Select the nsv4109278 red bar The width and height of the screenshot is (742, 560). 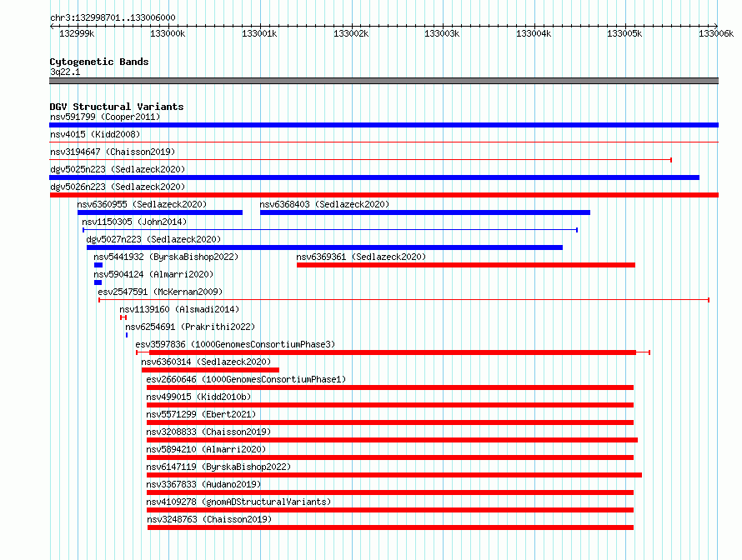(390, 510)
